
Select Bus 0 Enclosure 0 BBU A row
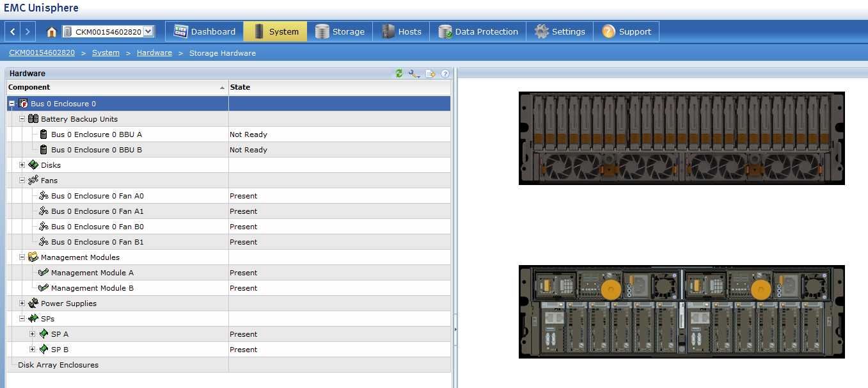pos(228,134)
